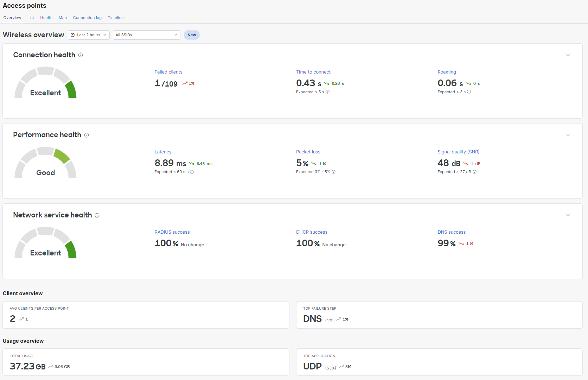
Task: Open the Connection log tab
Action: 87,18
